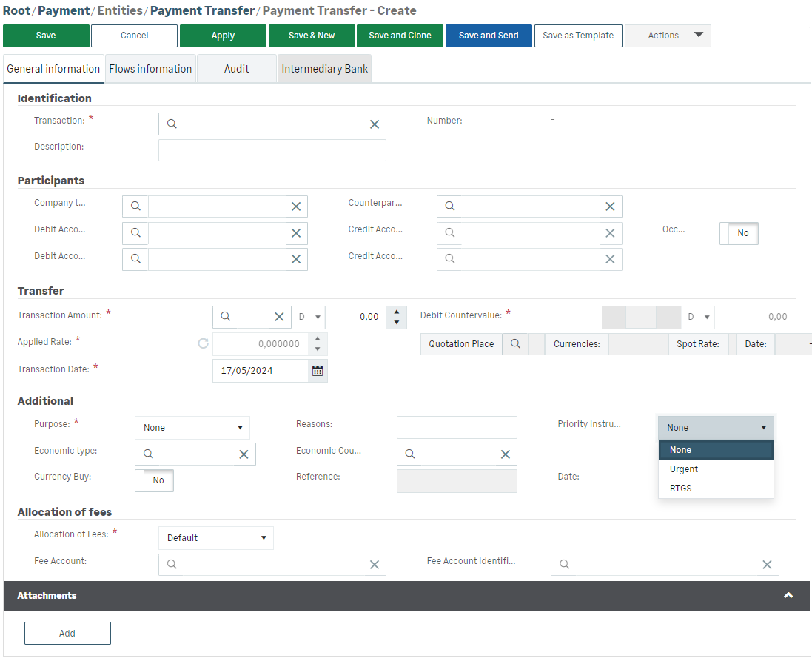Toggle the Currency Buy switch

pos(154,480)
